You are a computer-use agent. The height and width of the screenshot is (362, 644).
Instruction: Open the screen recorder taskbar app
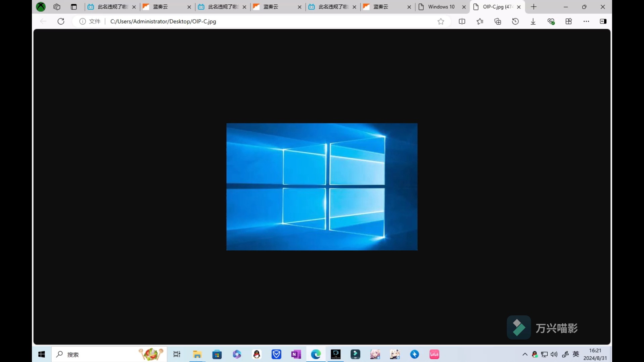[336, 354]
